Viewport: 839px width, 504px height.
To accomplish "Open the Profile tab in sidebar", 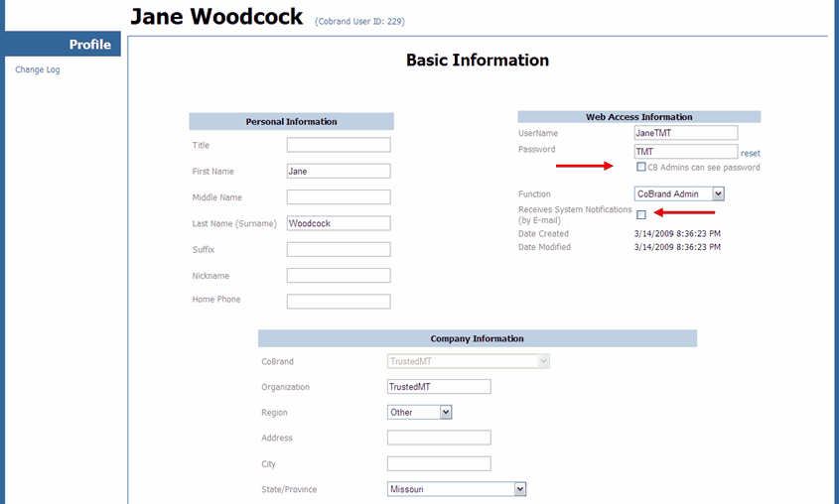I will pyautogui.click(x=63, y=44).
